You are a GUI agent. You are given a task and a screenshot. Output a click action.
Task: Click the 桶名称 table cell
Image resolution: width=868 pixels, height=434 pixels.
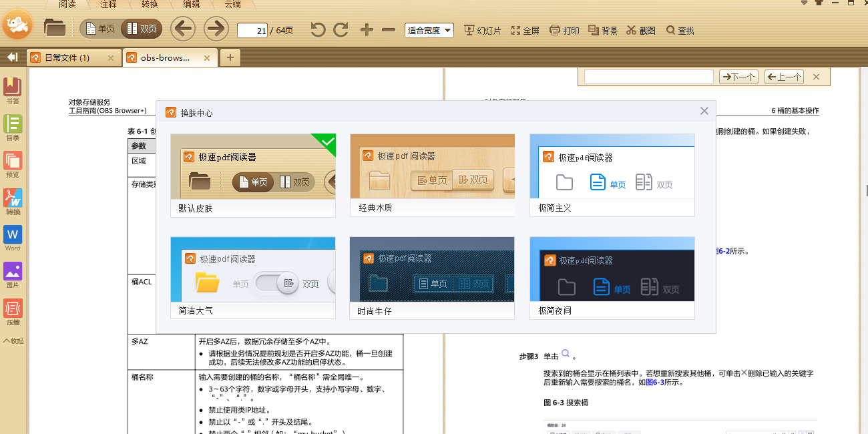162,402
